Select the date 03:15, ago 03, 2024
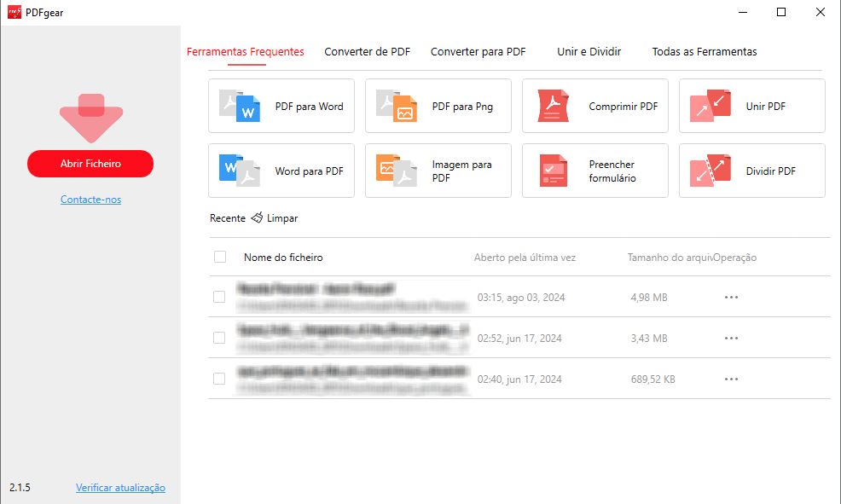 click(521, 298)
